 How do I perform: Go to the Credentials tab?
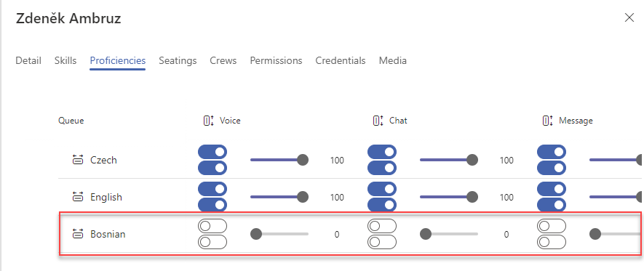pyautogui.click(x=341, y=61)
